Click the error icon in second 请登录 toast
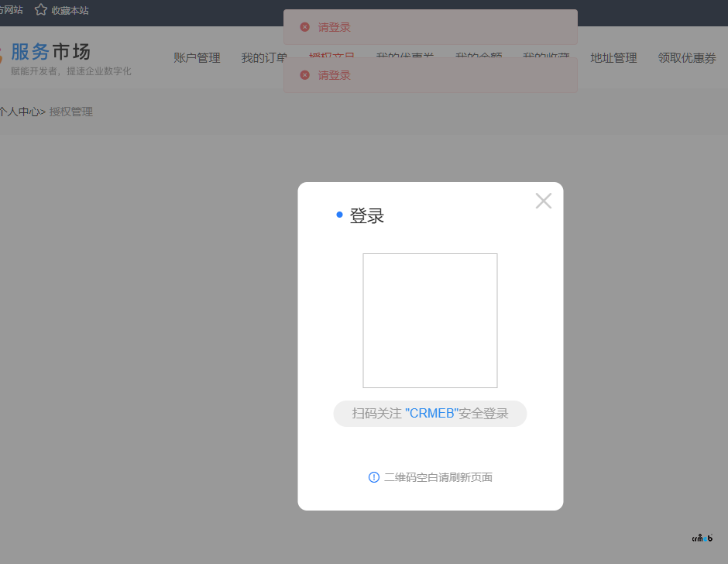Screen dimensions: 728x564 pos(304,75)
